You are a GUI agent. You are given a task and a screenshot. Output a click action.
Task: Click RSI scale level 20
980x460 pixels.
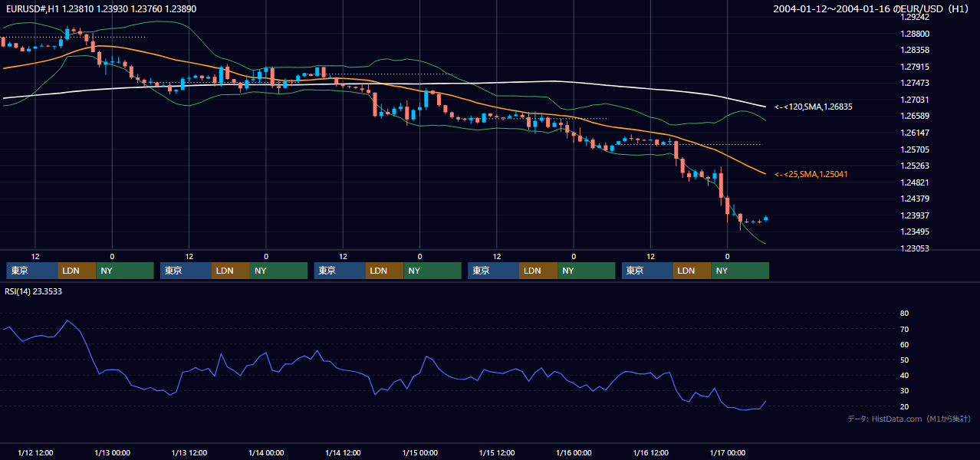click(904, 406)
